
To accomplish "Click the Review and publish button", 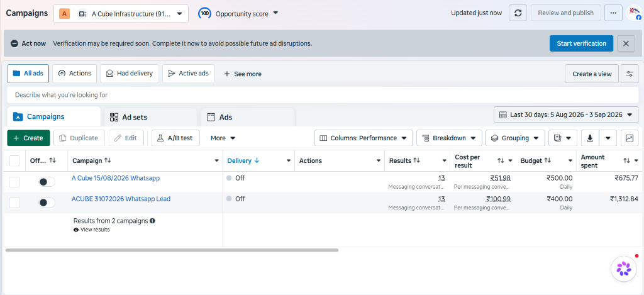I will (565, 13).
